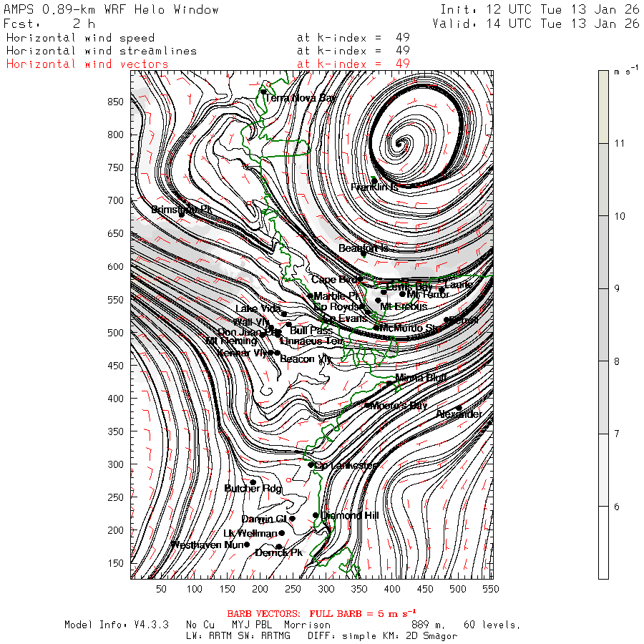
Task: Click the Mt Fleming label
Action: click(x=231, y=341)
